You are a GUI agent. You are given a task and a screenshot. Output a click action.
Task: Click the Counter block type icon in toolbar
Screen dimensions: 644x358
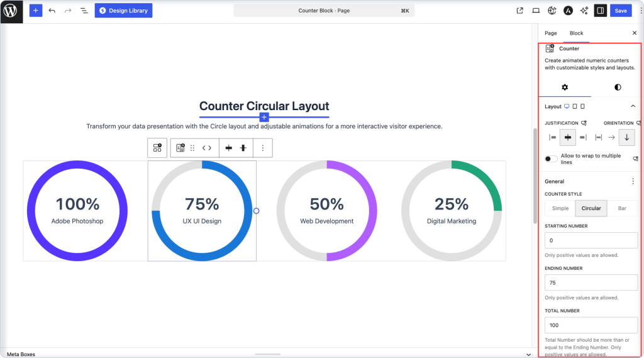point(180,148)
